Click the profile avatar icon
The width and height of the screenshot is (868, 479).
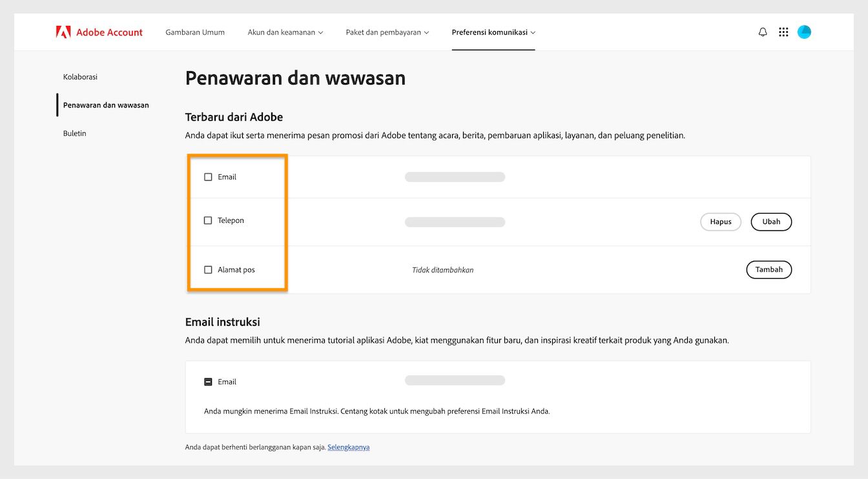click(x=804, y=31)
